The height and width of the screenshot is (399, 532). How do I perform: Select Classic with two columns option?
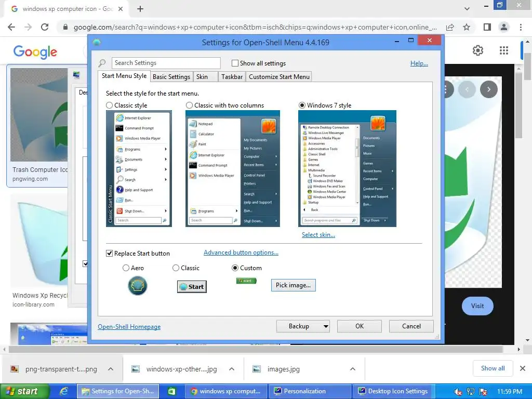[189, 105]
